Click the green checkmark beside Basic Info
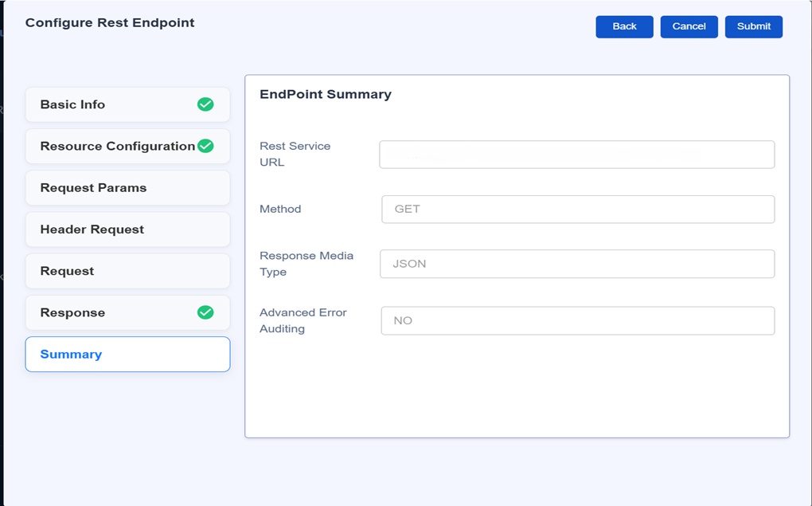This screenshot has height=506, width=812. pos(205,104)
